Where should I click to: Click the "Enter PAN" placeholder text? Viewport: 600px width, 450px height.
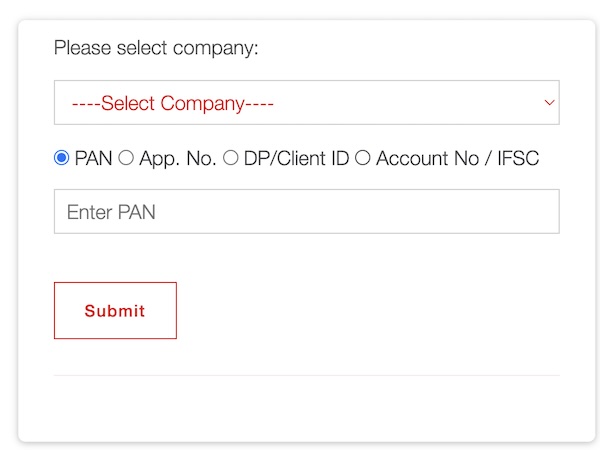point(111,212)
